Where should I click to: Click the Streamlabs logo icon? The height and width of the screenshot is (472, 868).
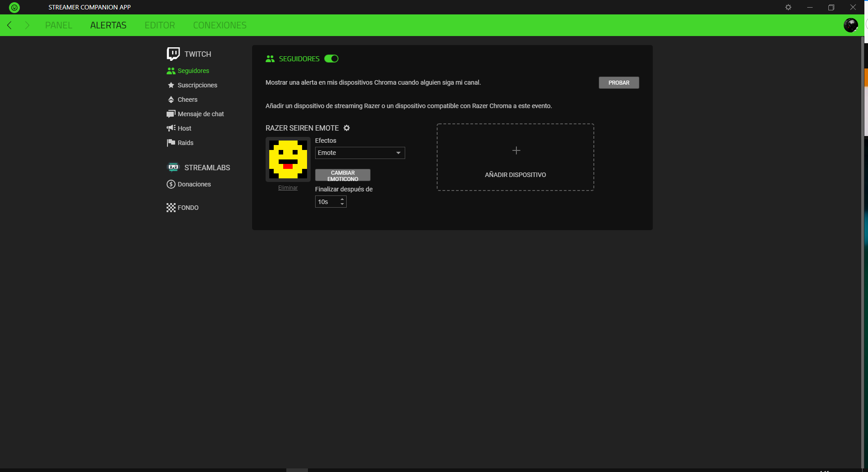(x=173, y=168)
